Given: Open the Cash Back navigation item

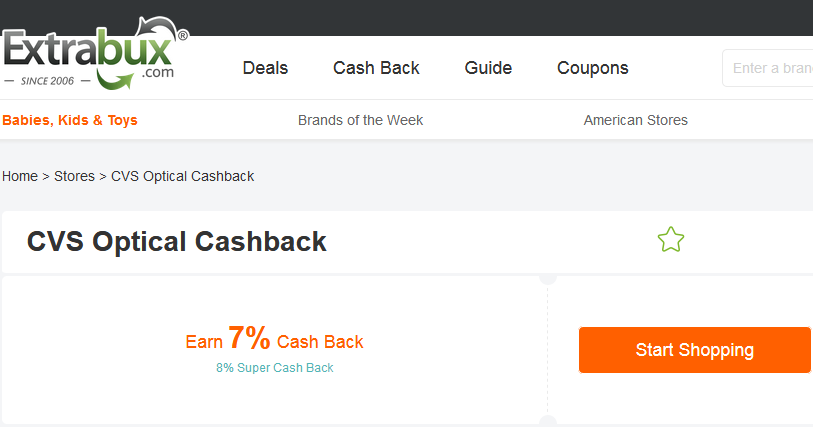Looking at the screenshot, I should [x=376, y=68].
